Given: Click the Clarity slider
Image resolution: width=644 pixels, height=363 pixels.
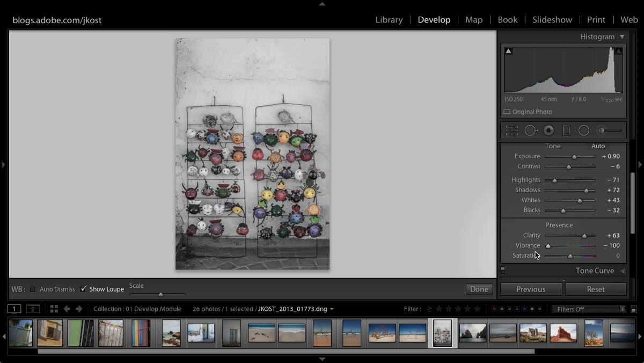Looking at the screenshot, I should (x=570, y=235).
